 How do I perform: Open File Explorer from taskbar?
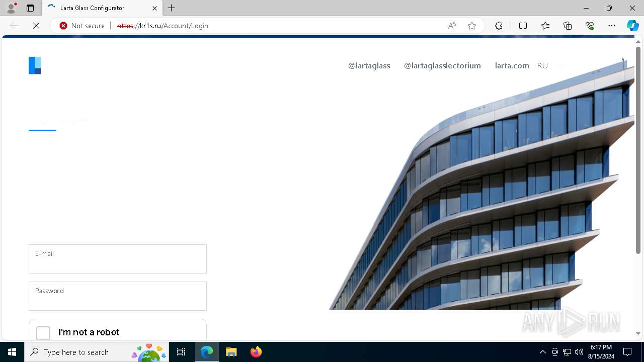[x=231, y=352]
